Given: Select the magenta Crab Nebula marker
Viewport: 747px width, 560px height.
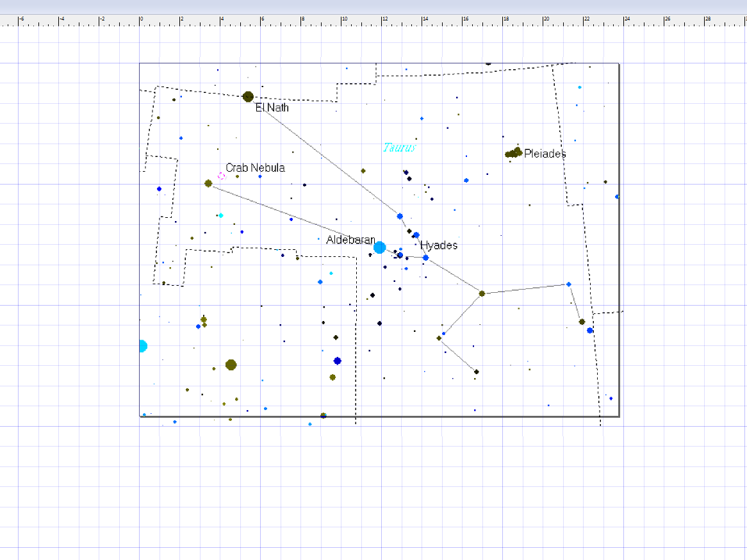Looking at the screenshot, I should (222, 176).
